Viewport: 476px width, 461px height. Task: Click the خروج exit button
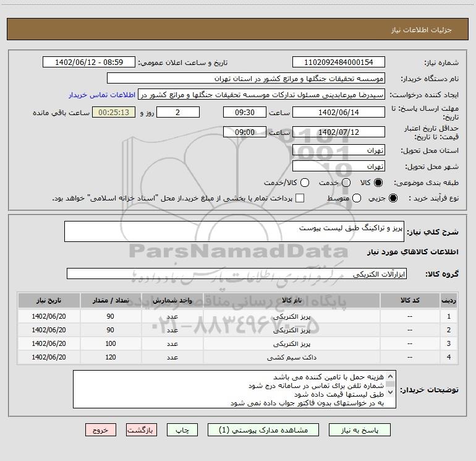tap(101, 430)
